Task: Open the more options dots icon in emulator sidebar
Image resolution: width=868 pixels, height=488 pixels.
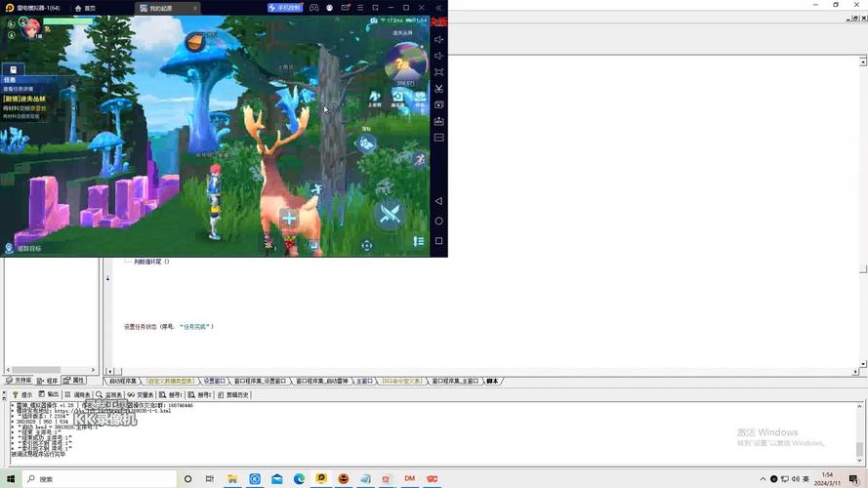Action: [439, 138]
